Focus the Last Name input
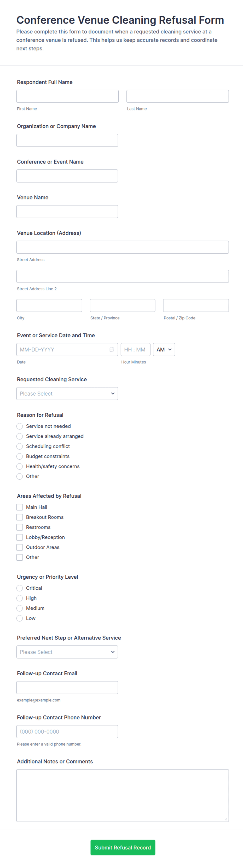 point(178,96)
